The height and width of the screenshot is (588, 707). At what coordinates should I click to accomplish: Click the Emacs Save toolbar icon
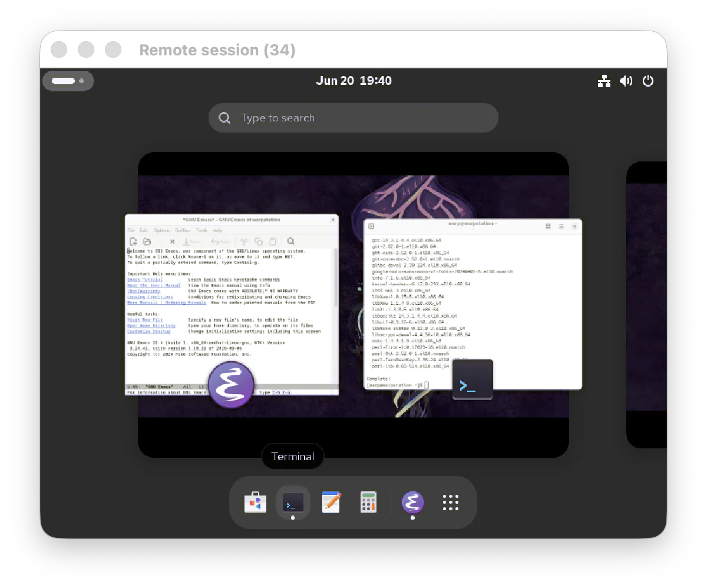click(192, 242)
